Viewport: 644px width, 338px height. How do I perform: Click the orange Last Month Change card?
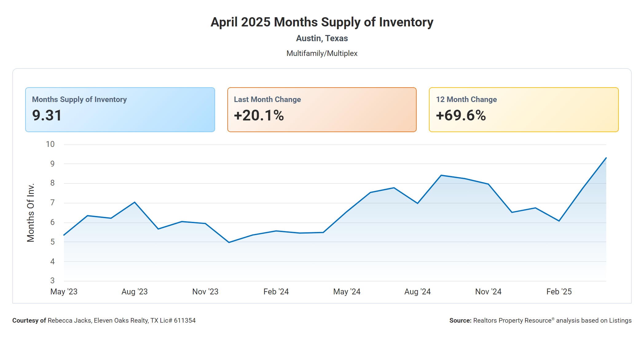(322, 109)
